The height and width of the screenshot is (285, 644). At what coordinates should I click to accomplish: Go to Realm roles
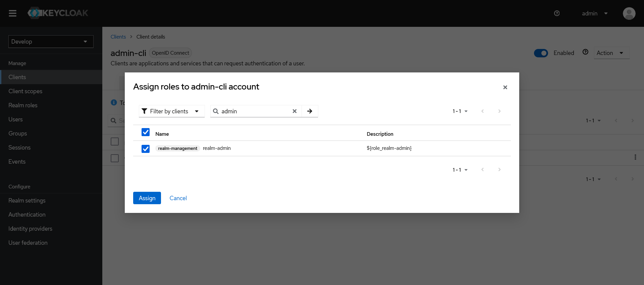tap(51, 105)
